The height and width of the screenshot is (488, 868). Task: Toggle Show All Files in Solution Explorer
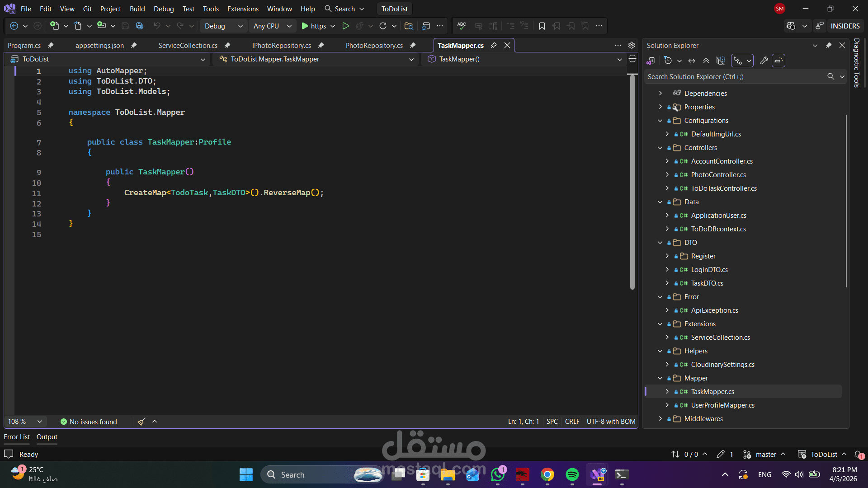[721, 61]
